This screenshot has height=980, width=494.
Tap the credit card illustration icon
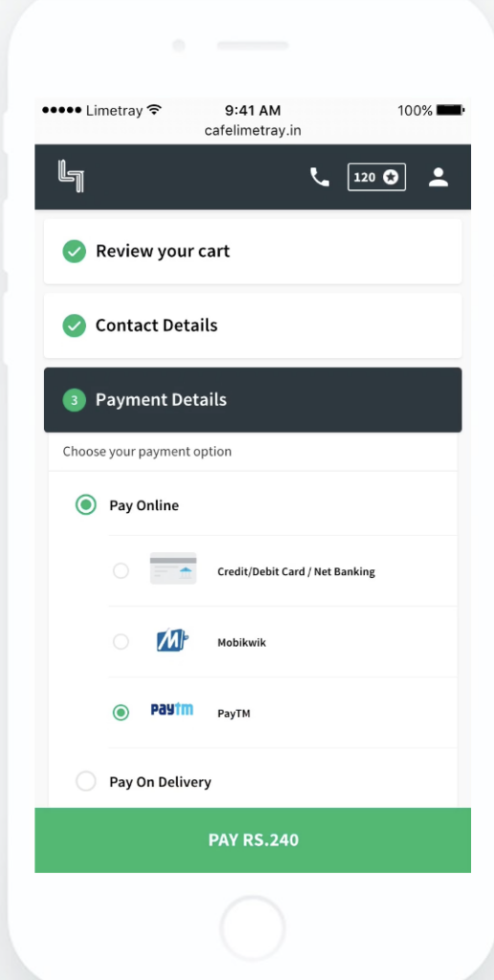point(173,568)
